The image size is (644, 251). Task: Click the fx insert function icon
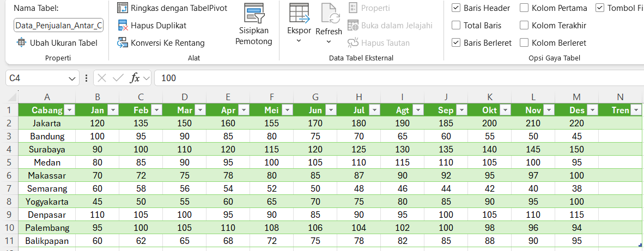(135, 78)
